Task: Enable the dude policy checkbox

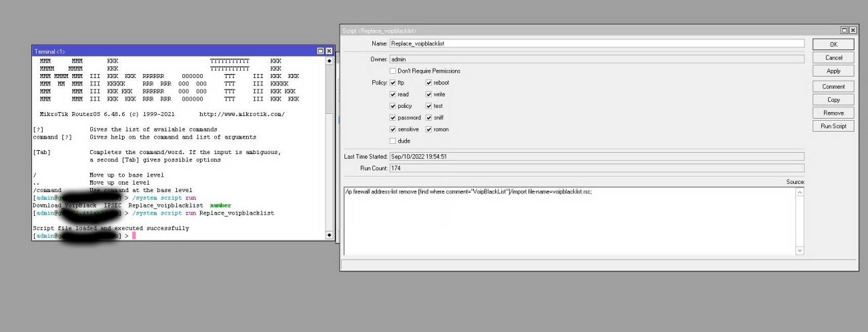Action: (x=393, y=141)
